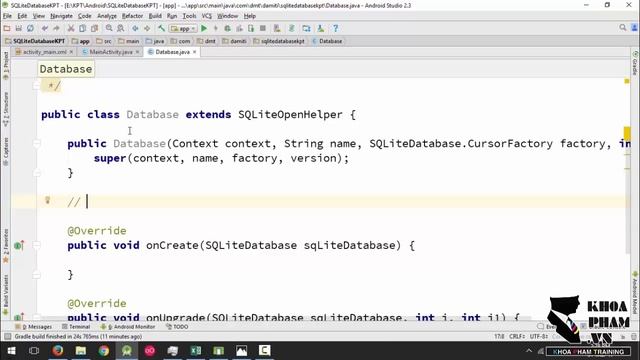
Task: Click the SQLiteOpenHelper class name in code
Action: (290, 114)
